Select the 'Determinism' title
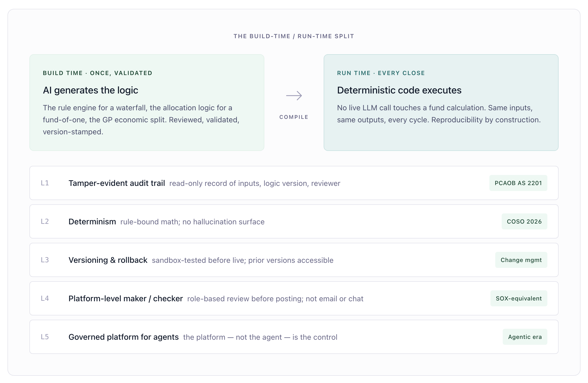 [x=92, y=222]
